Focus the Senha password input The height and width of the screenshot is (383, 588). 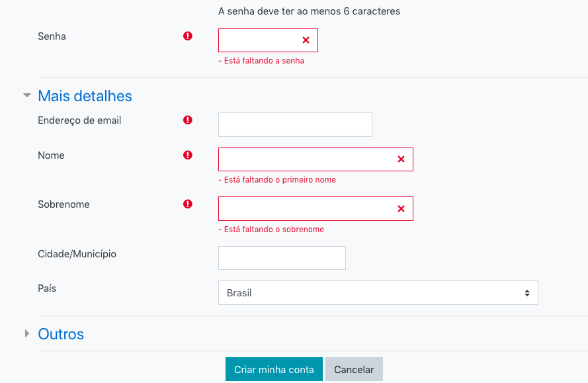268,40
